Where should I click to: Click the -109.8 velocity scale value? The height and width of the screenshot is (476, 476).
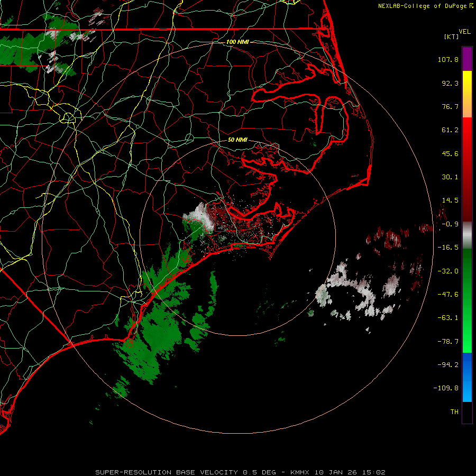(446, 388)
